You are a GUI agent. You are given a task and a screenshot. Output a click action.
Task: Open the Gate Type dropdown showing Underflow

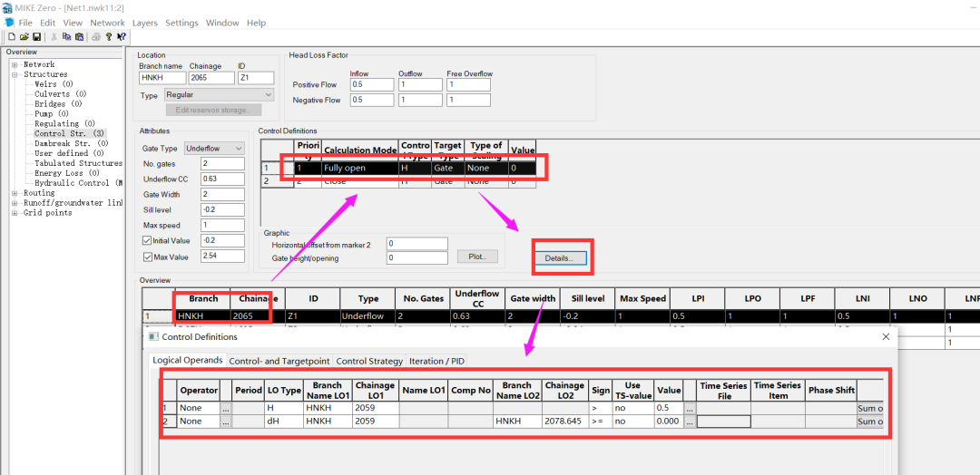pos(214,148)
